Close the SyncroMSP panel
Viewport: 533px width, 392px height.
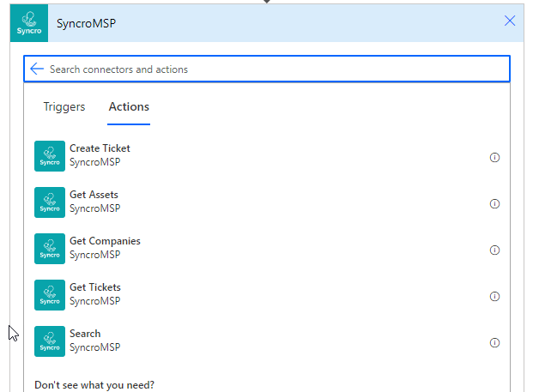[x=510, y=21]
